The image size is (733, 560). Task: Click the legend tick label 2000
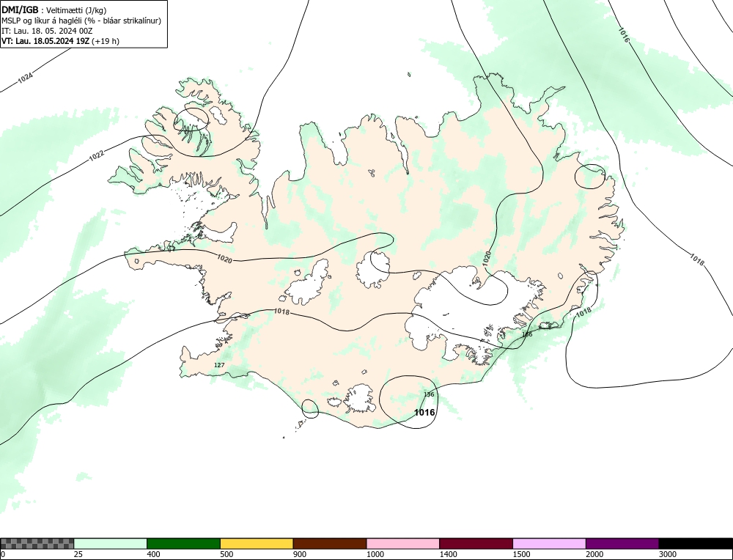(594, 554)
